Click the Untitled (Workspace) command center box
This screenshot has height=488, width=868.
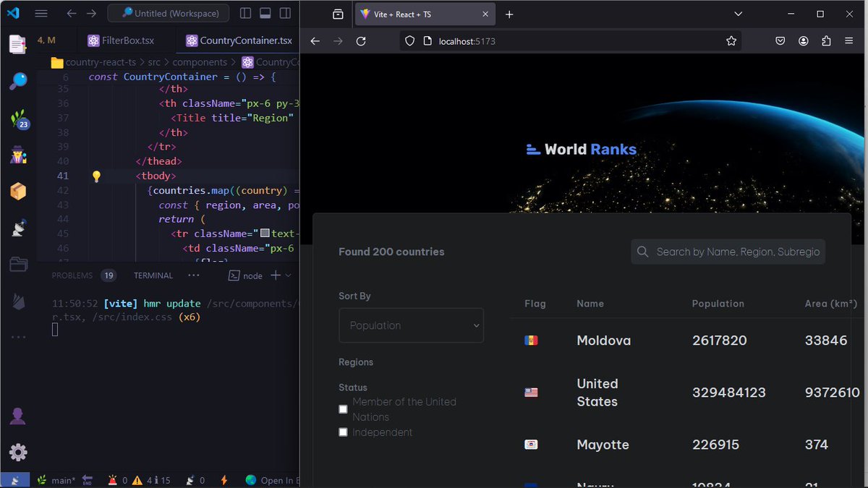(x=169, y=13)
